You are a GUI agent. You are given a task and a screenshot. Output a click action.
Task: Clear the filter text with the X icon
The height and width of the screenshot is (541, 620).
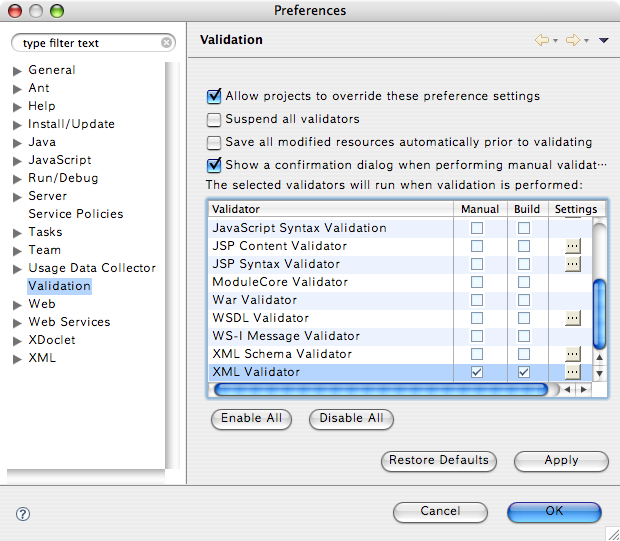(x=166, y=42)
